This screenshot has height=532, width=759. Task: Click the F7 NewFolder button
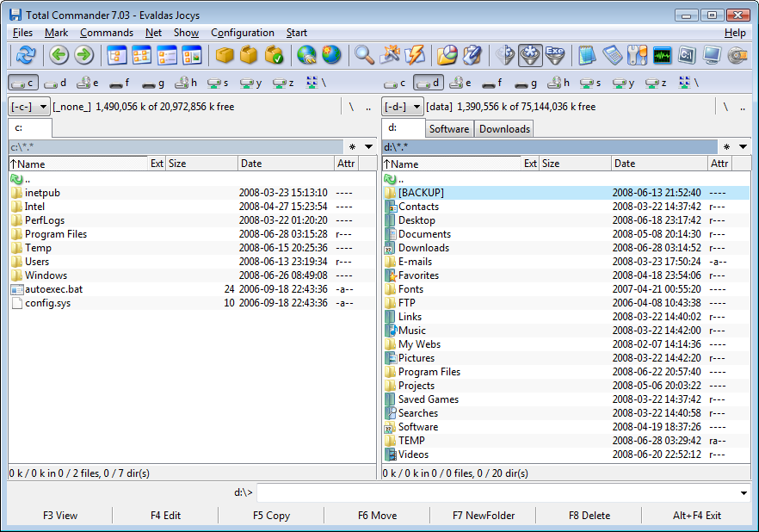tap(483, 516)
